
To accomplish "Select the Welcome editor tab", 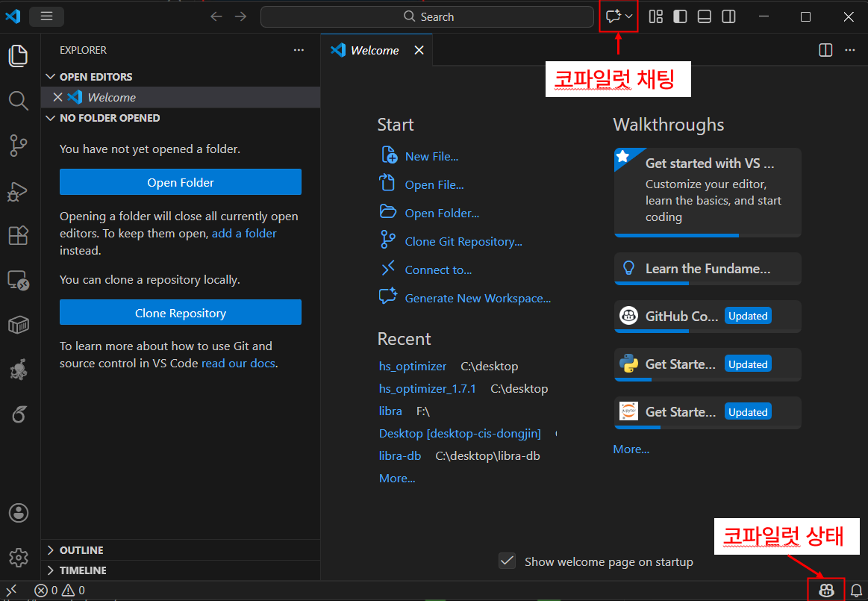I will click(x=374, y=51).
